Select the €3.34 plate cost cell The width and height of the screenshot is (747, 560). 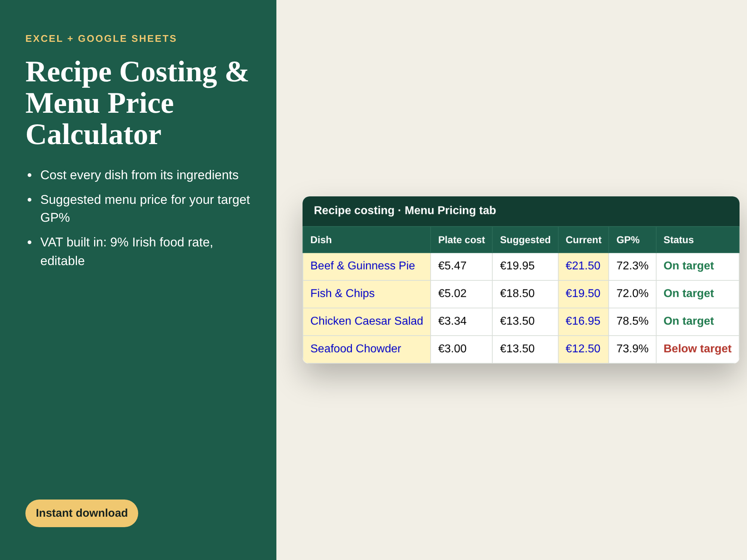(461, 322)
